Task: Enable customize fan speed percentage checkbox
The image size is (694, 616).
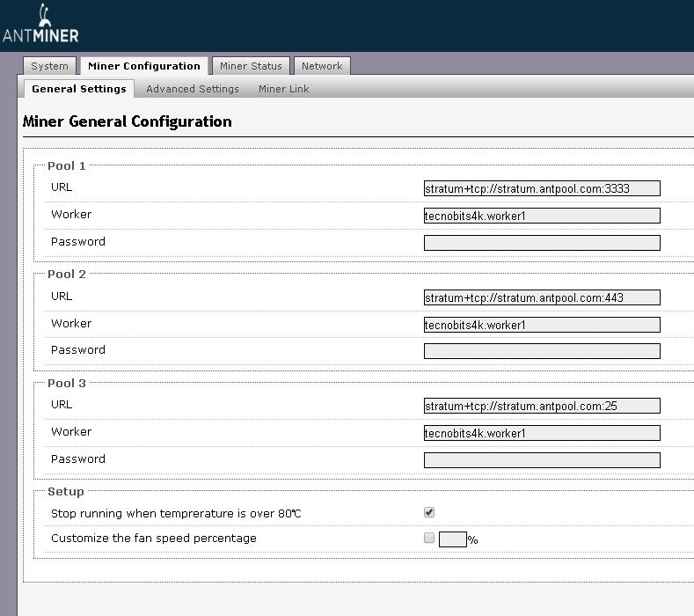Action: [x=429, y=538]
